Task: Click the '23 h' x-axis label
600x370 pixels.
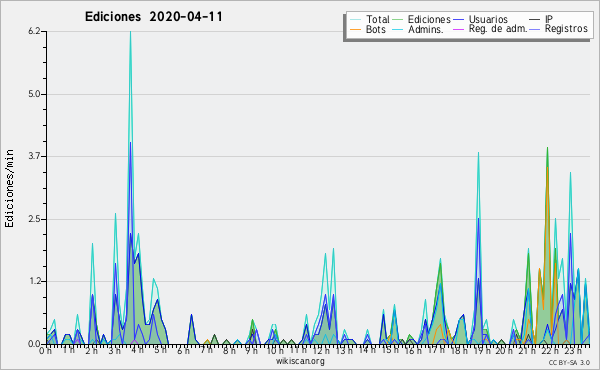Action: 573,351
